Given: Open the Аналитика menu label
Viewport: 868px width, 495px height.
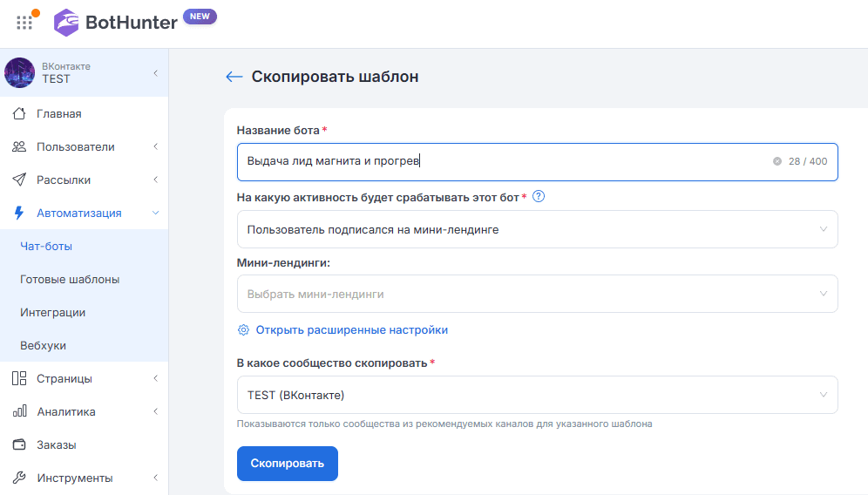Looking at the screenshot, I should [66, 412].
